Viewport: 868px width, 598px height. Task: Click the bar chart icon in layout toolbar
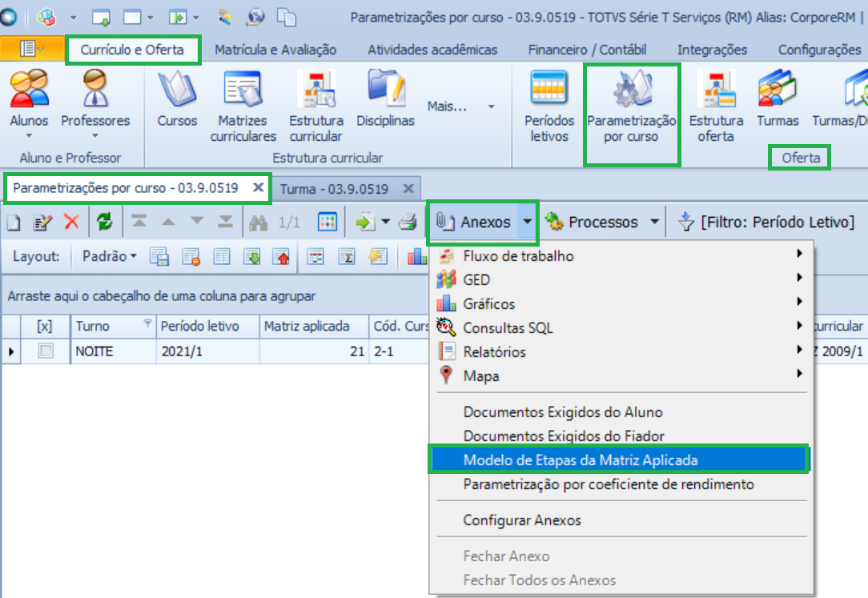tap(417, 257)
